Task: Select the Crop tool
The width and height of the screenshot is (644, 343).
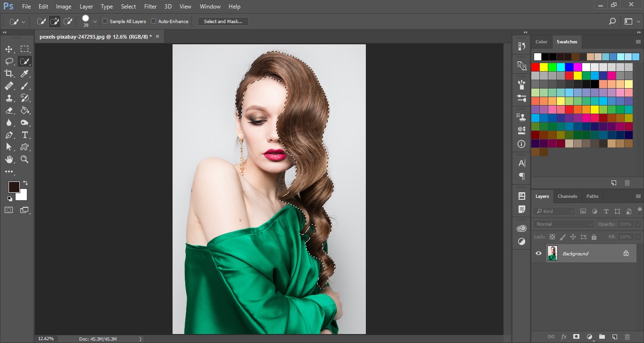Action: [x=9, y=73]
